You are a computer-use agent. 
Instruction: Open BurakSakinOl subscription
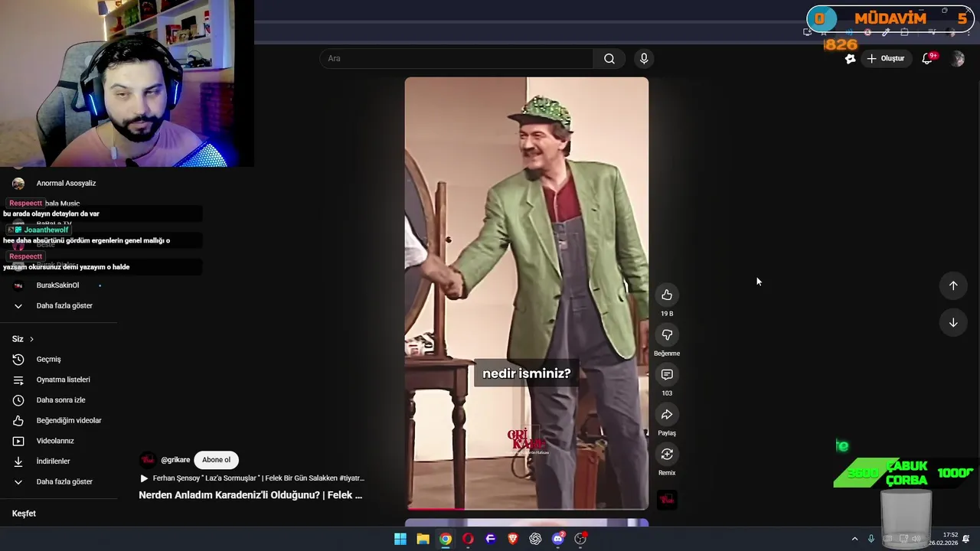58,285
